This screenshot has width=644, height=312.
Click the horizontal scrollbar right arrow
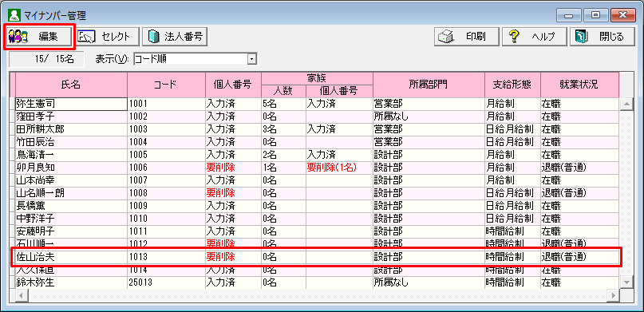[x=614, y=295]
